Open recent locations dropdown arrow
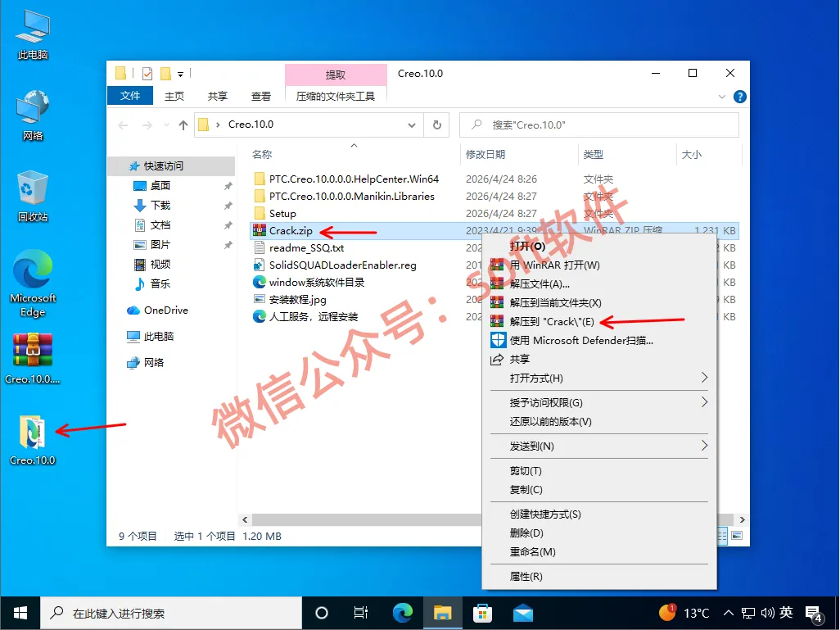Viewport: 840px width, 630px height. pyautogui.click(x=166, y=125)
